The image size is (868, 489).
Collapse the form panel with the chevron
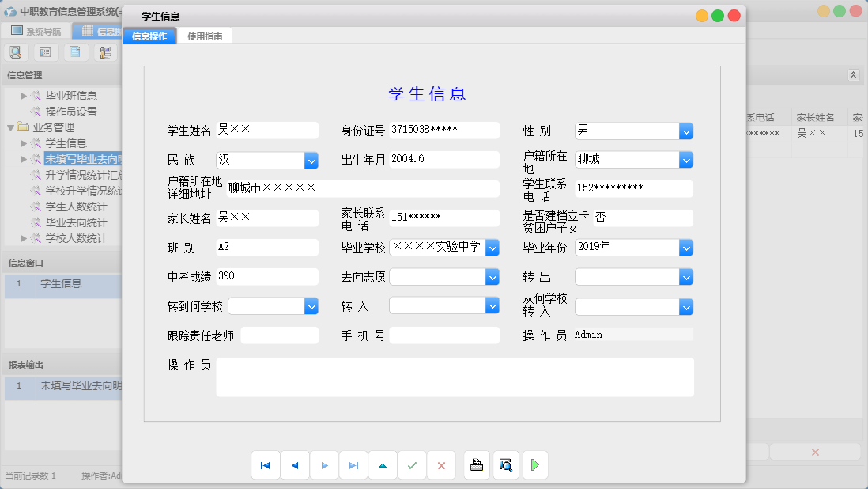pos(853,74)
